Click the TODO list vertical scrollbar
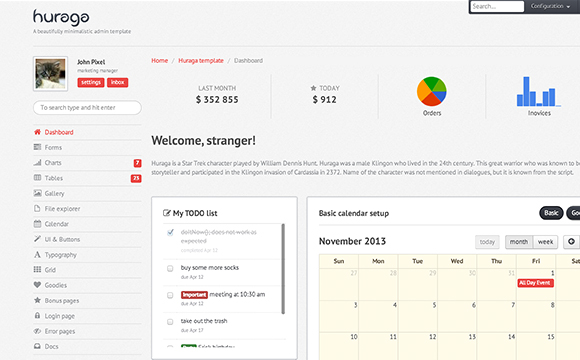Image resolution: width=580 pixels, height=360 pixels. pyautogui.click(x=283, y=269)
